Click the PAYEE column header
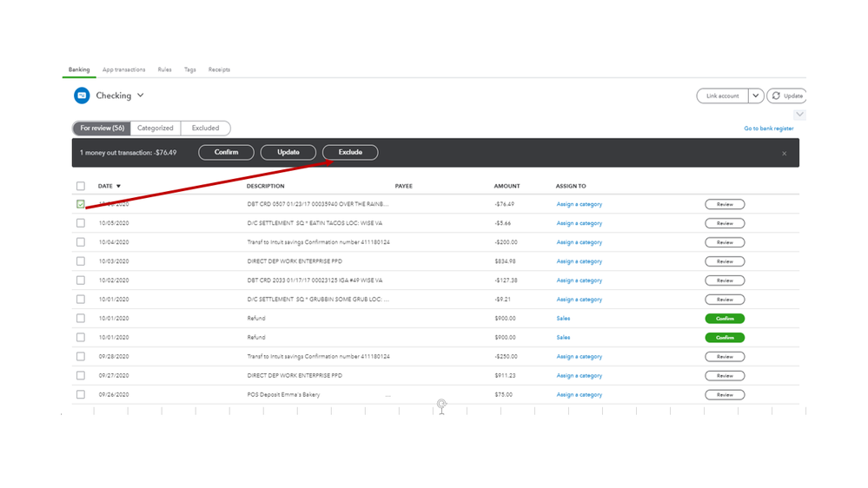Image resolution: width=868 pixels, height=488 pixels. tap(403, 187)
